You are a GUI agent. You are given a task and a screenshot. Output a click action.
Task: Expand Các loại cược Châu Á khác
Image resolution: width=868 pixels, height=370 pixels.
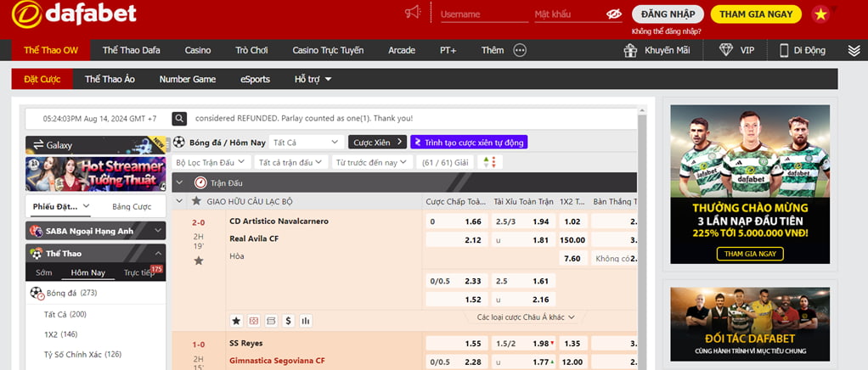click(526, 317)
